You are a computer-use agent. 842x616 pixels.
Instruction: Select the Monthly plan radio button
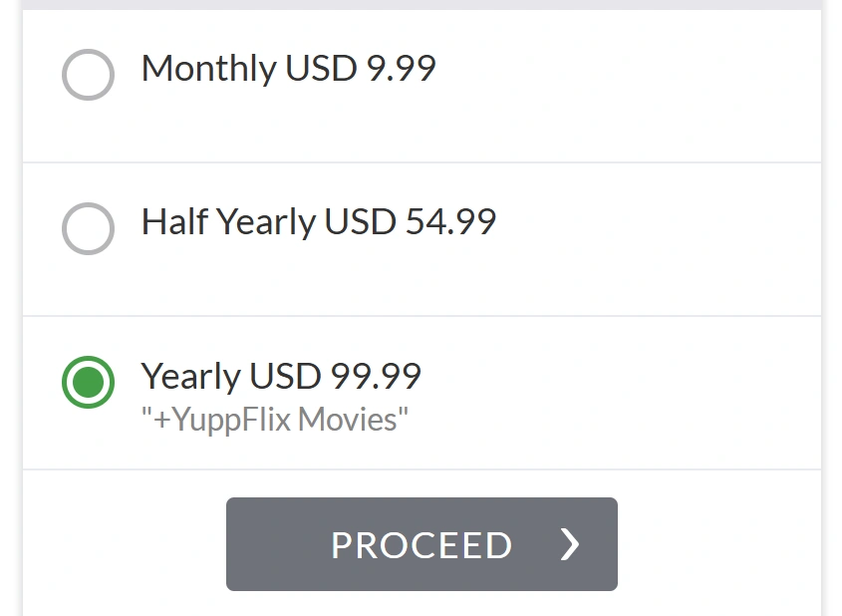tap(88, 76)
